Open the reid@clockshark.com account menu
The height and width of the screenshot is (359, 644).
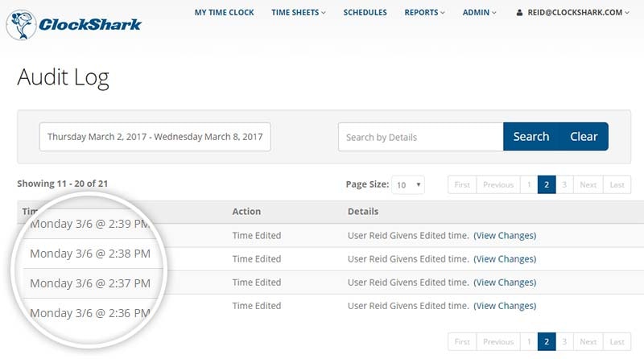tap(578, 13)
